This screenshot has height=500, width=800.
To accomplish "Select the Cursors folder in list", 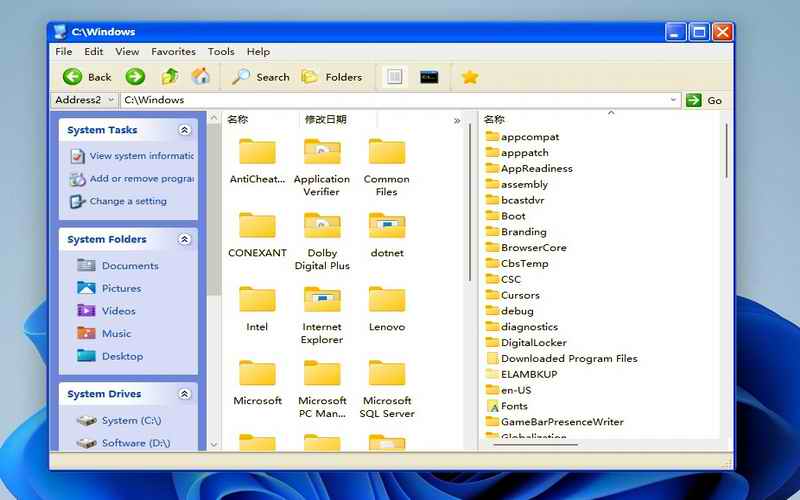I will coord(512,295).
